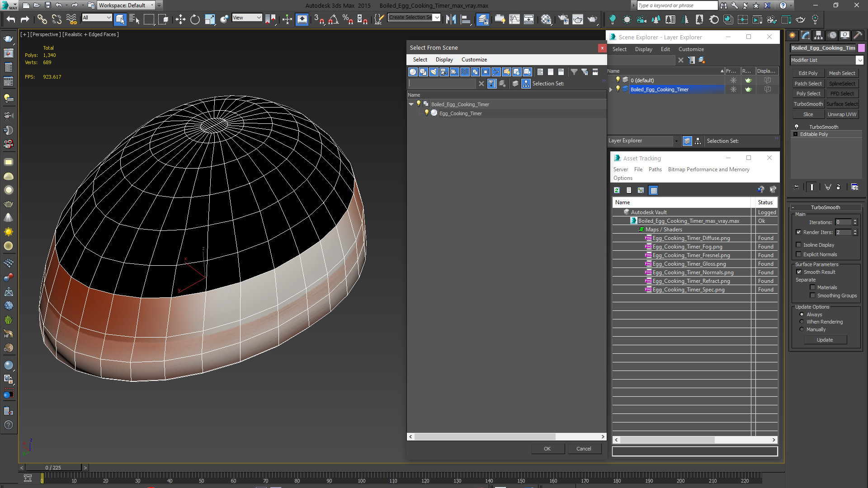Open the Material Editor sphere icon
The image size is (868, 488).
546,19
